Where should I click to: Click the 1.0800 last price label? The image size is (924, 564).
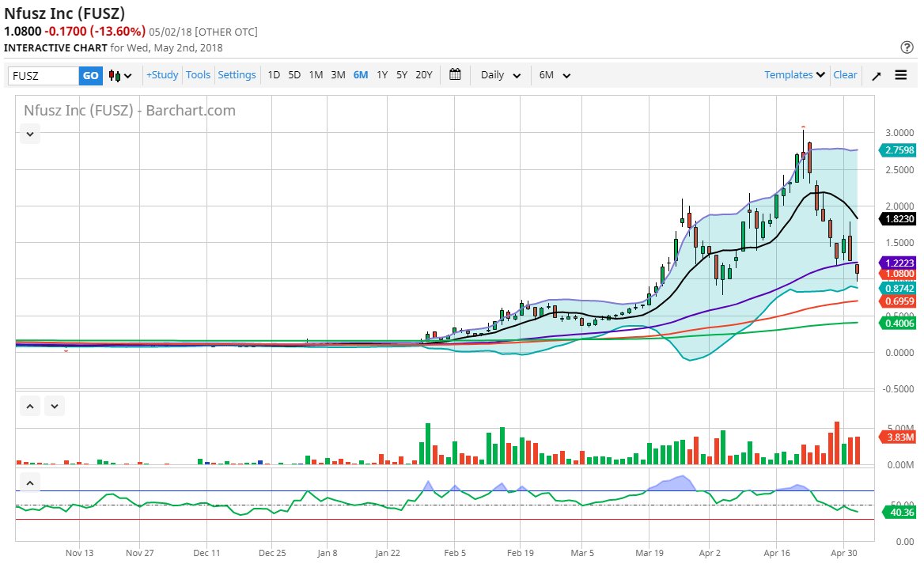point(899,274)
